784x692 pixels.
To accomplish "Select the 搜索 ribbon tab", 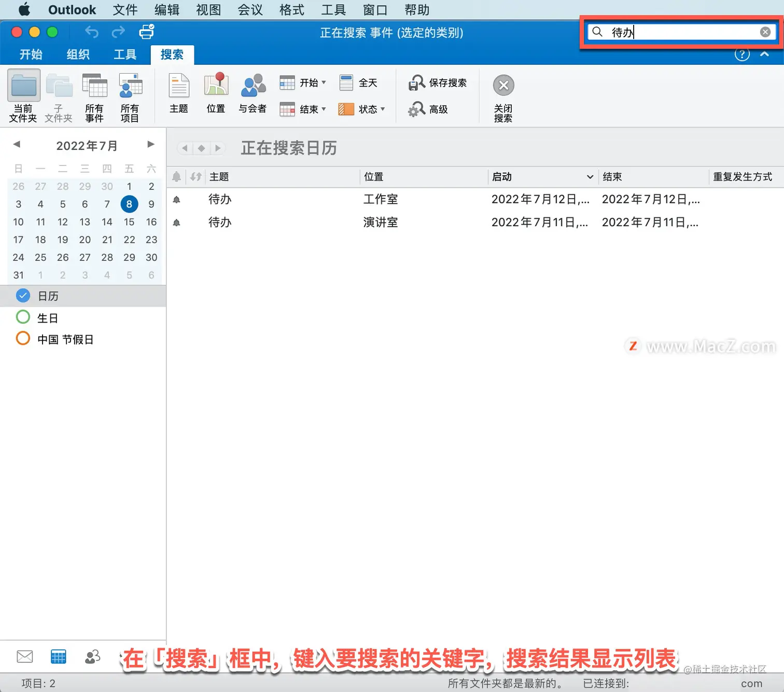I will [x=172, y=54].
